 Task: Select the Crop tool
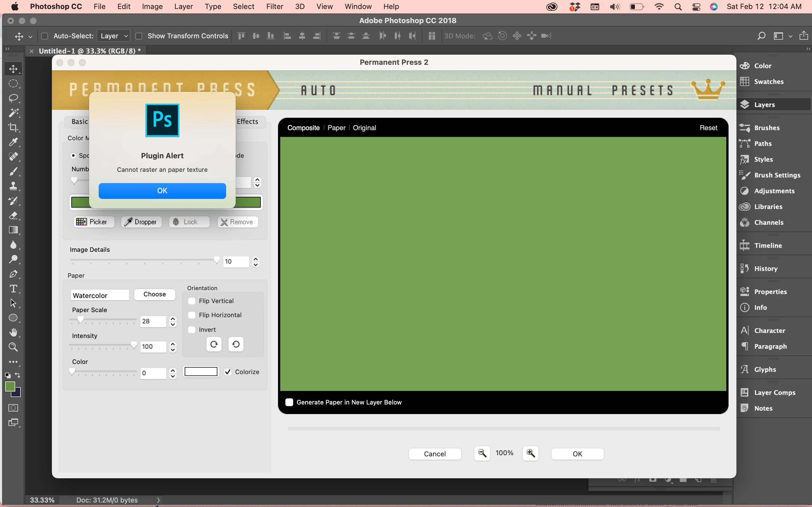pyautogui.click(x=13, y=127)
